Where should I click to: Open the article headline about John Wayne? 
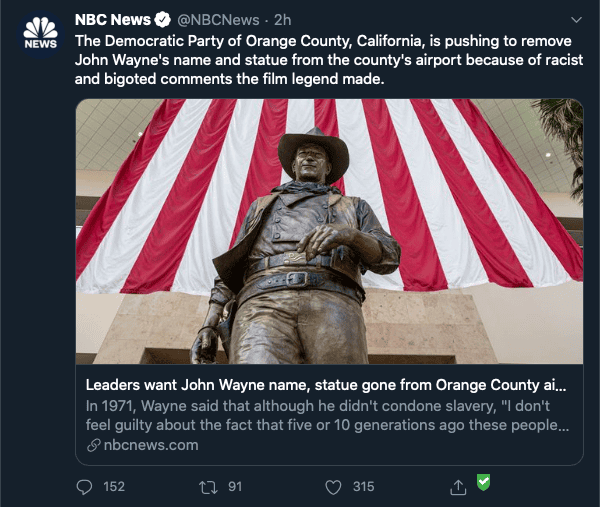click(326, 385)
